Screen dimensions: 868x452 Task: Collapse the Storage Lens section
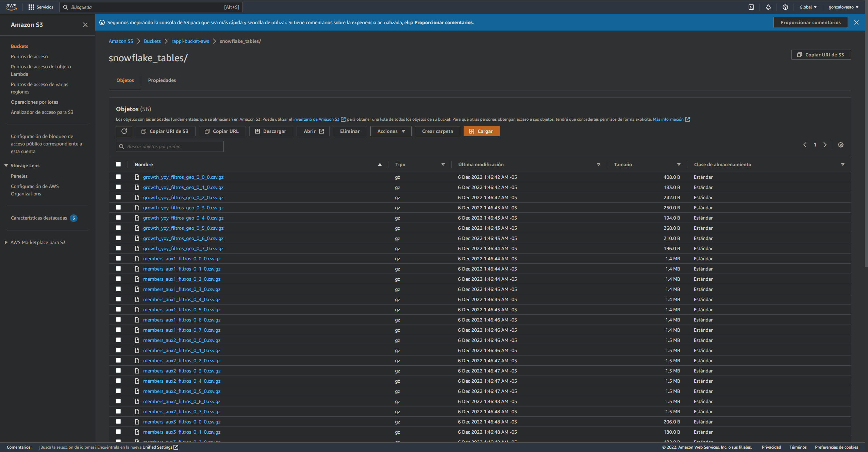(x=6, y=166)
